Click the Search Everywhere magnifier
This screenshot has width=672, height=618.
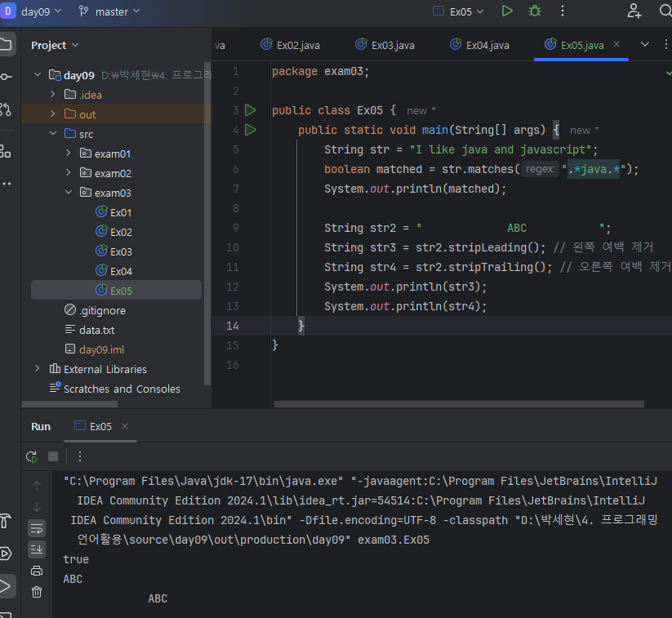pyautogui.click(x=665, y=11)
